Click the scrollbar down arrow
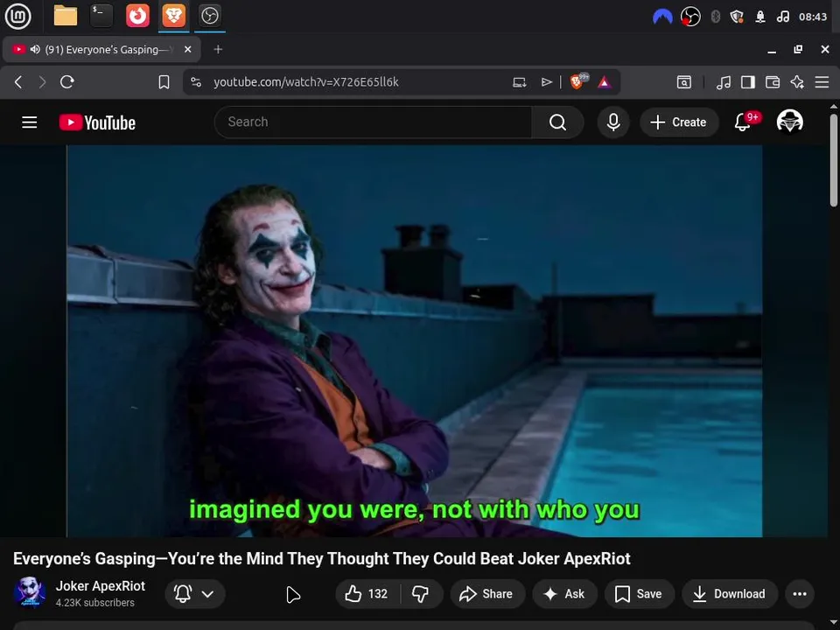The width and height of the screenshot is (840, 630). 834,622
